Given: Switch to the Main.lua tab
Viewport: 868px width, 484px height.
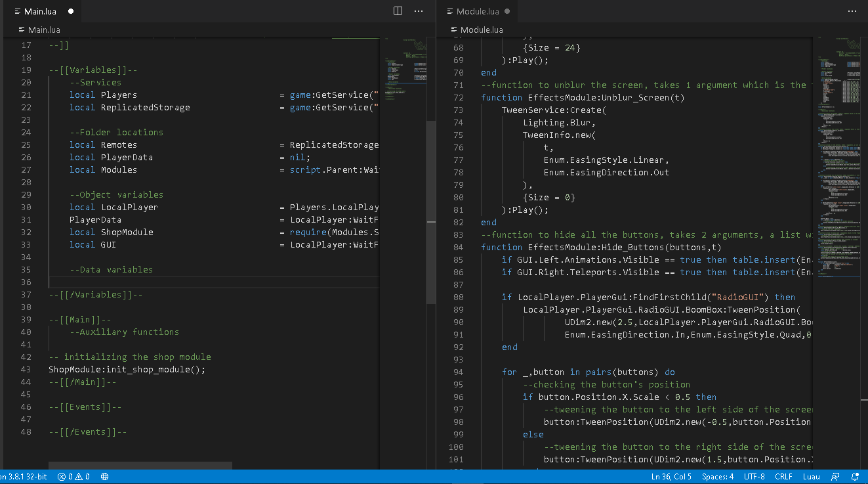Looking at the screenshot, I should tap(41, 12).
